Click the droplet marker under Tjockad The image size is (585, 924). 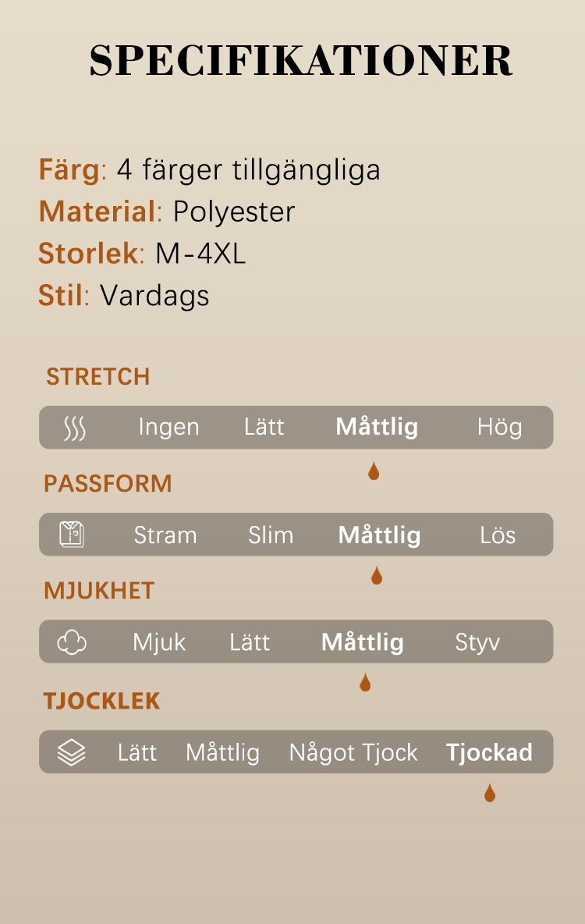coord(490,793)
